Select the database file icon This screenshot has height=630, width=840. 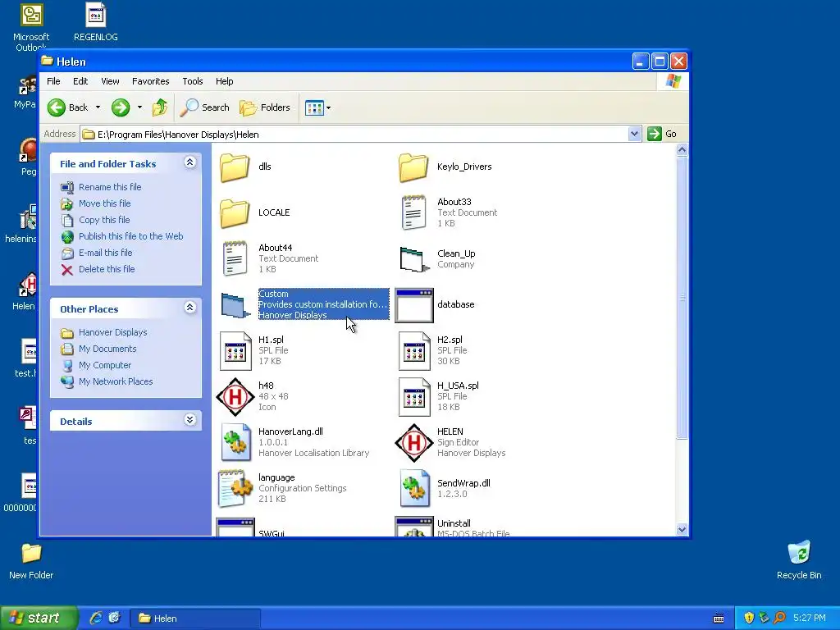[x=413, y=305]
